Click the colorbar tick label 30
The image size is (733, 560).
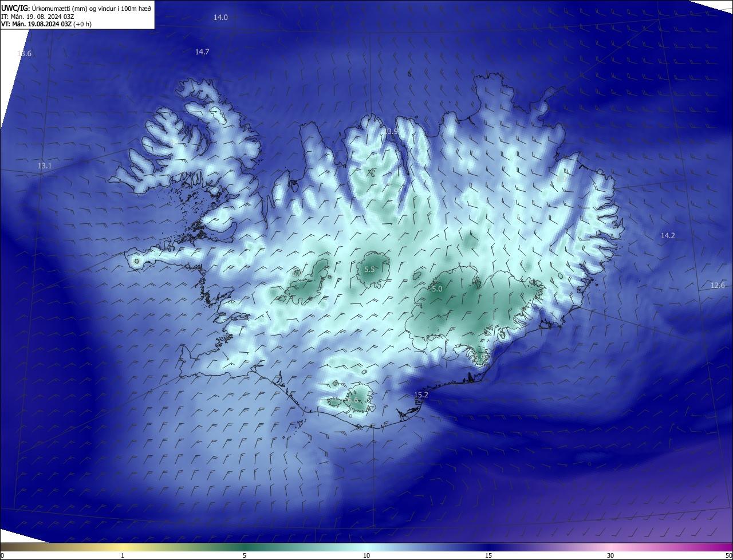(610, 555)
